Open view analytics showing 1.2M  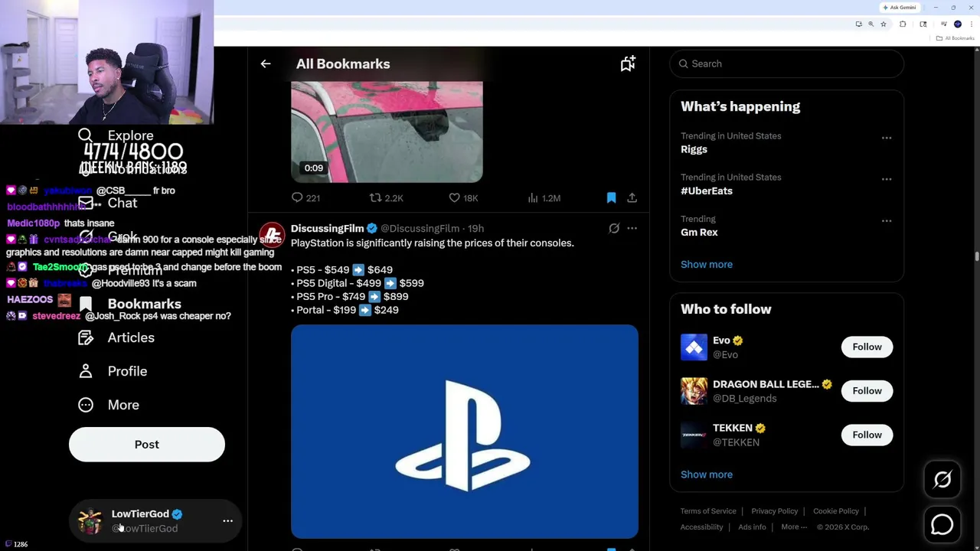coord(544,197)
